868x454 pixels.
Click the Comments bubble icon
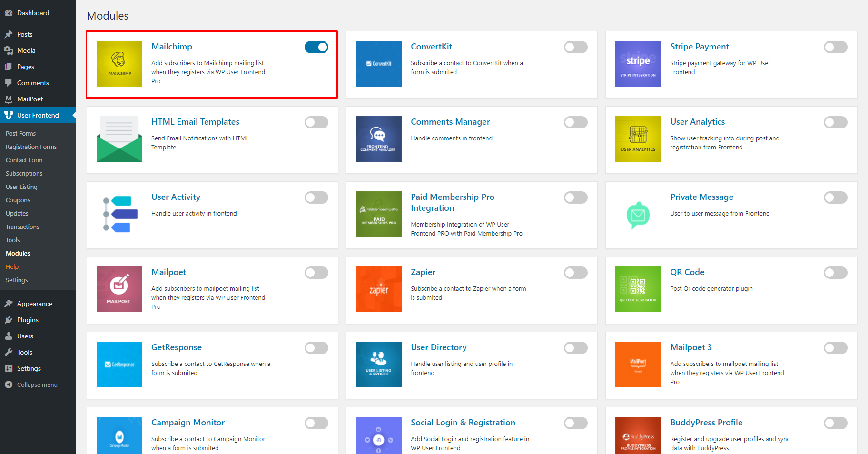click(x=9, y=83)
